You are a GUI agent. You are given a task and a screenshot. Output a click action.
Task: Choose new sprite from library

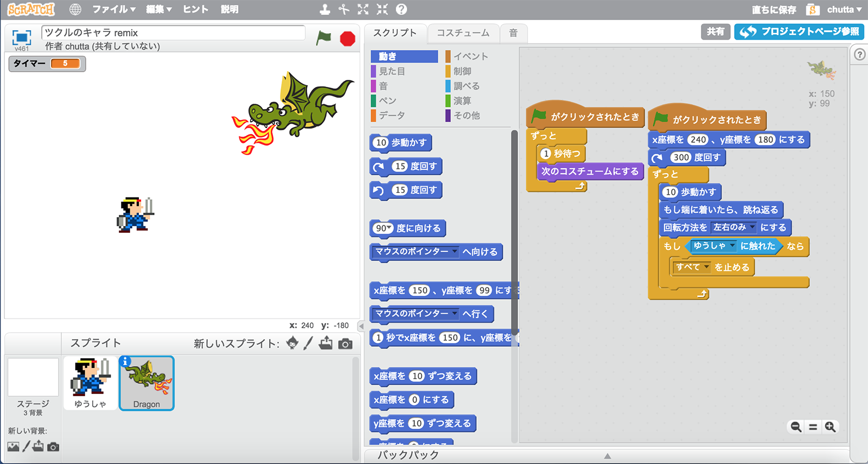click(x=292, y=343)
